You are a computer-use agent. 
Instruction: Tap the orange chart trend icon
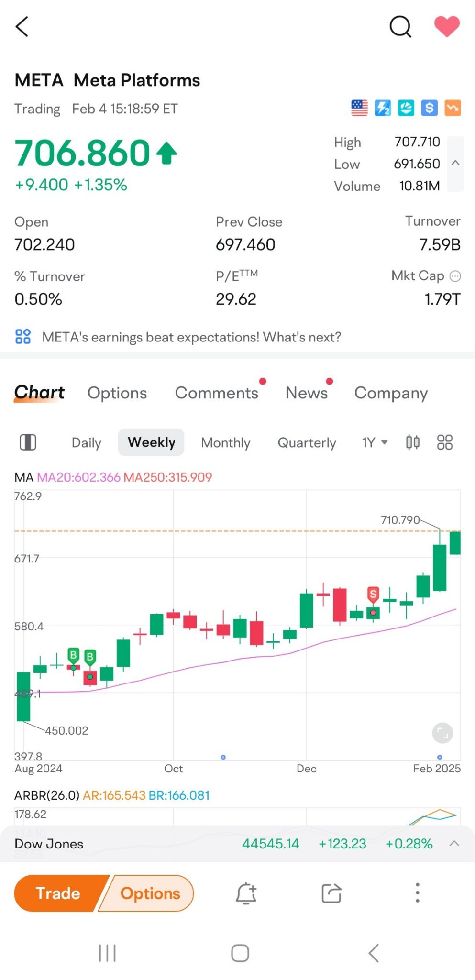click(x=453, y=108)
